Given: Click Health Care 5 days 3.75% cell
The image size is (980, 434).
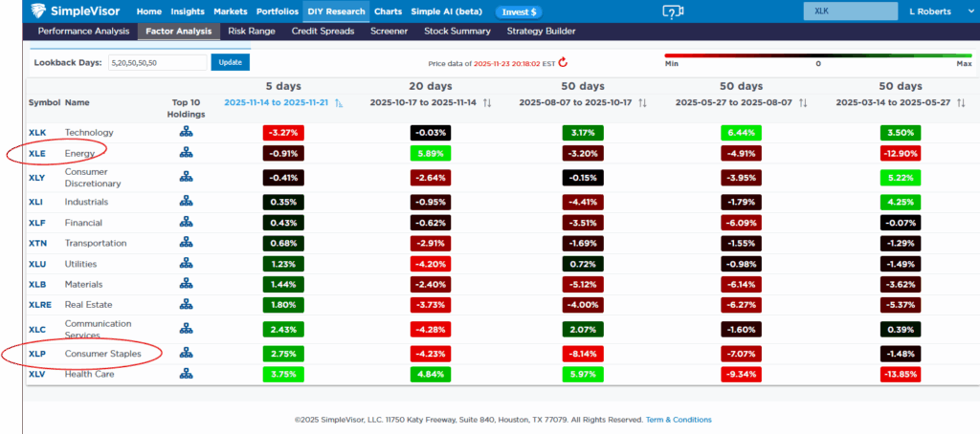Looking at the screenshot, I should (283, 374).
